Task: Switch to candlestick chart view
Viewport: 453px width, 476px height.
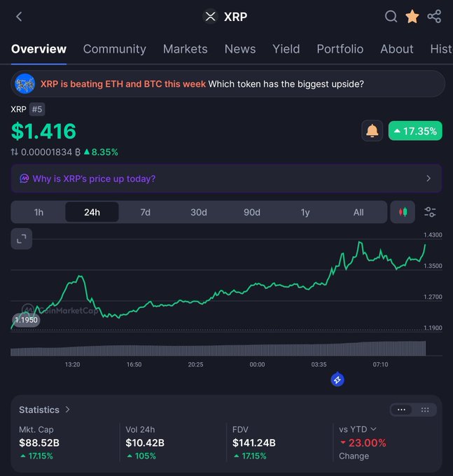Action: (403, 212)
